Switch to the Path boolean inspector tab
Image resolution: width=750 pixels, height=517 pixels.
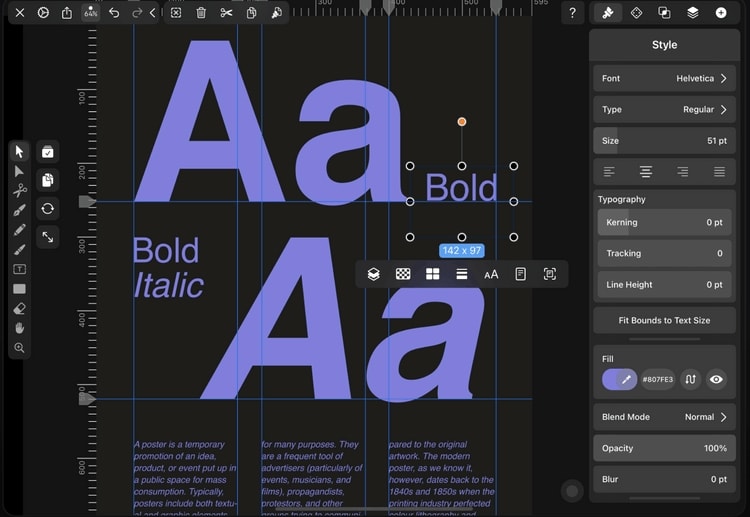tap(664, 13)
